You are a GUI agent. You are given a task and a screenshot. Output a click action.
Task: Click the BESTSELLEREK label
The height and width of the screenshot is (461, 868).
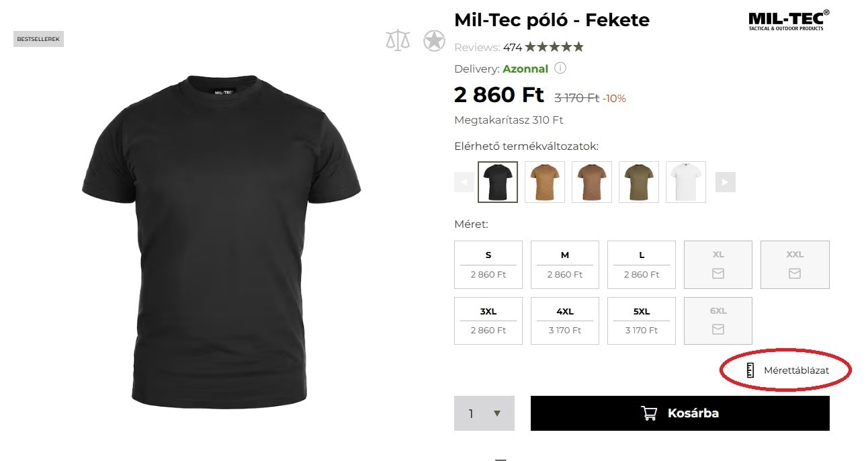38,38
